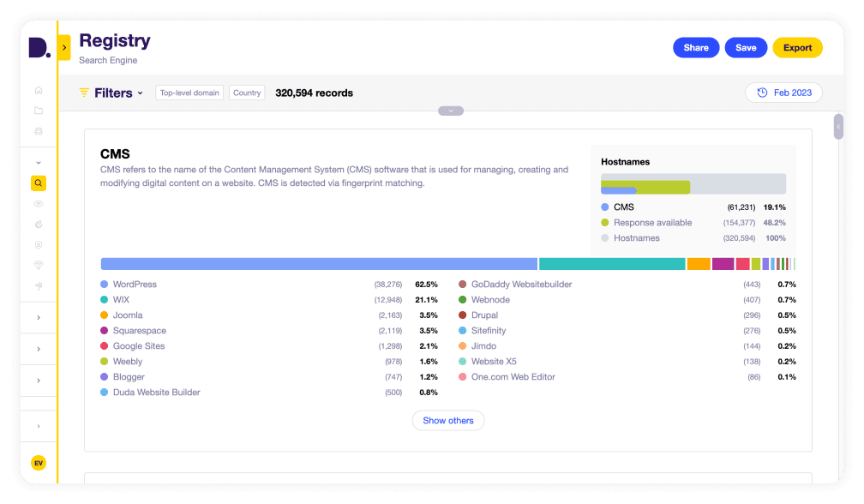This screenshot has height=504, width=864.
Task: Expand sidebar with the yellow arrow tab
Action: pos(64,48)
